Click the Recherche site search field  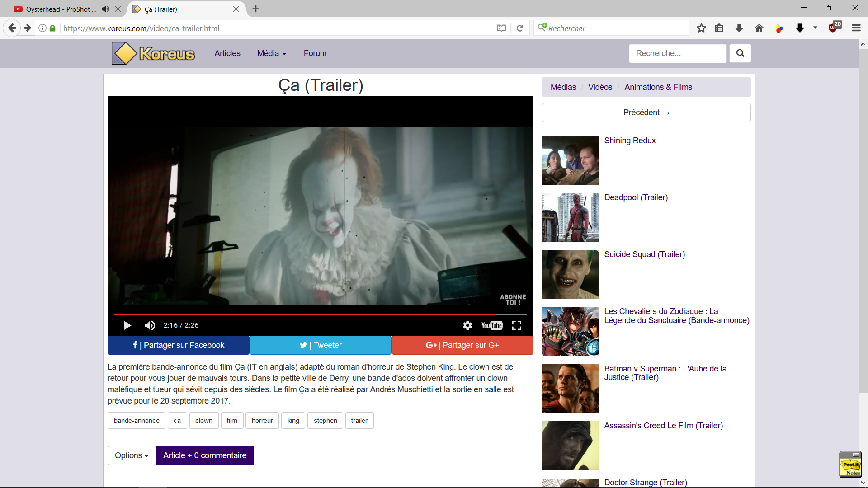tap(677, 53)
